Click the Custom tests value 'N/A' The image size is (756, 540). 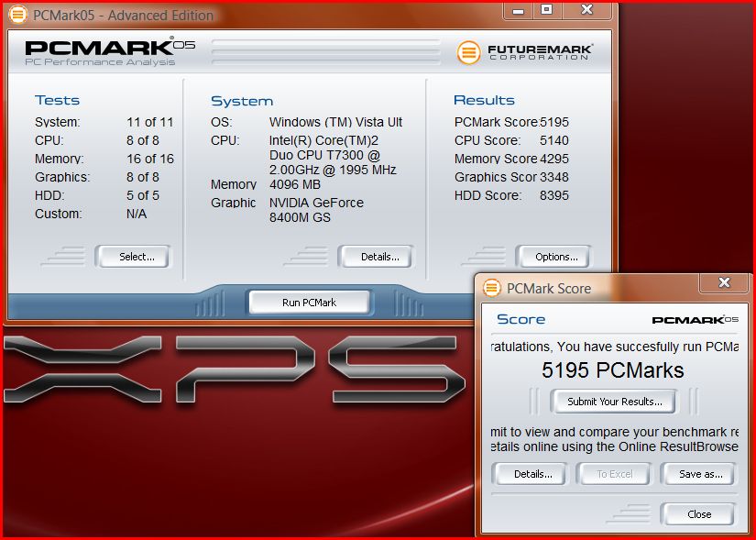137,214
